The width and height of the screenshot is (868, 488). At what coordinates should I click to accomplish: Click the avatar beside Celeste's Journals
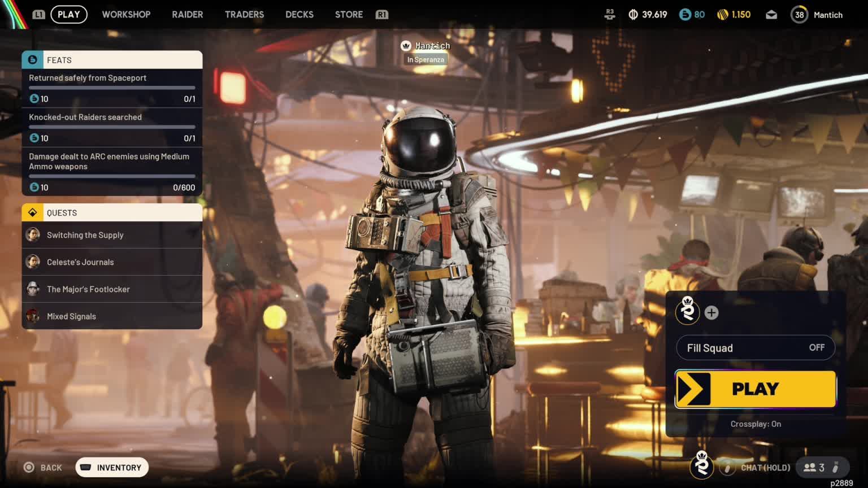click(33, 262)
